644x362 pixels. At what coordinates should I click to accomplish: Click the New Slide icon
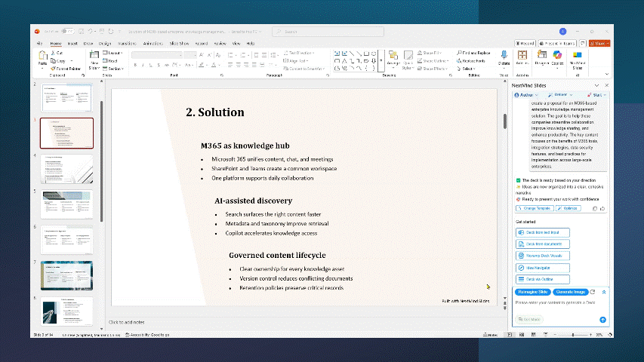click(94, 55)
